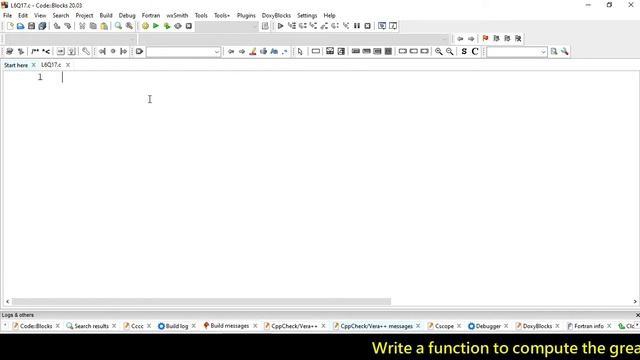Click the Undo arrow icon
640x360 pixels.
tap(57, 26)
